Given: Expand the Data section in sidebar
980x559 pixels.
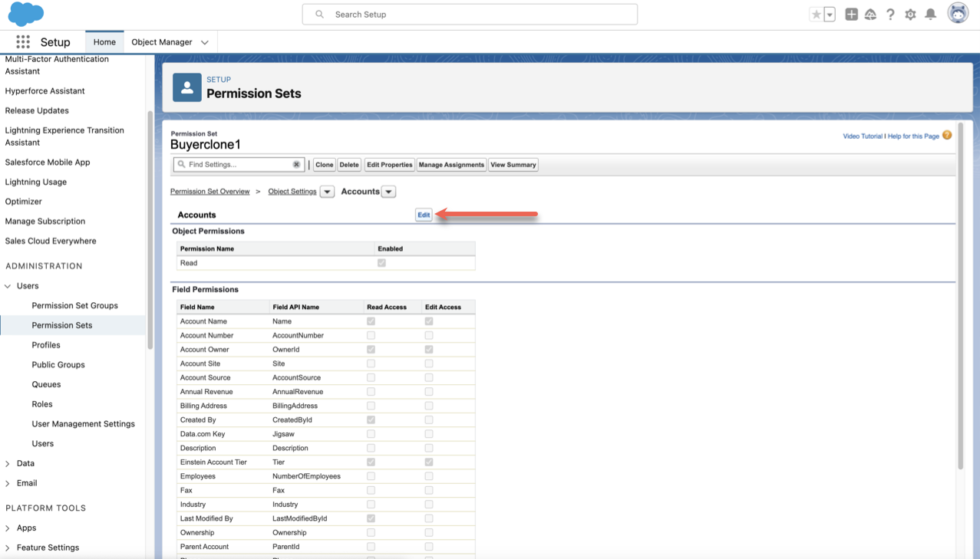Looking at the screenshot, I should pos(8,464).
